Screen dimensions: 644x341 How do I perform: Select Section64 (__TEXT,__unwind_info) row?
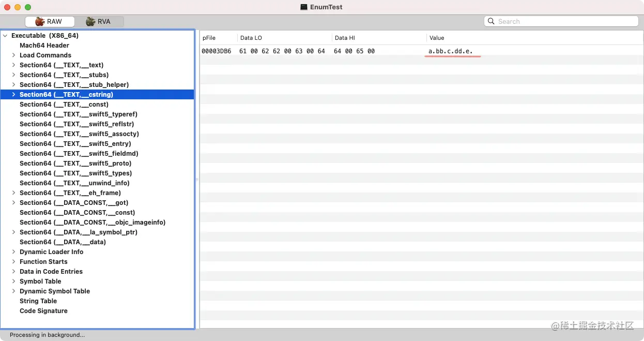(x=97, y=183)
